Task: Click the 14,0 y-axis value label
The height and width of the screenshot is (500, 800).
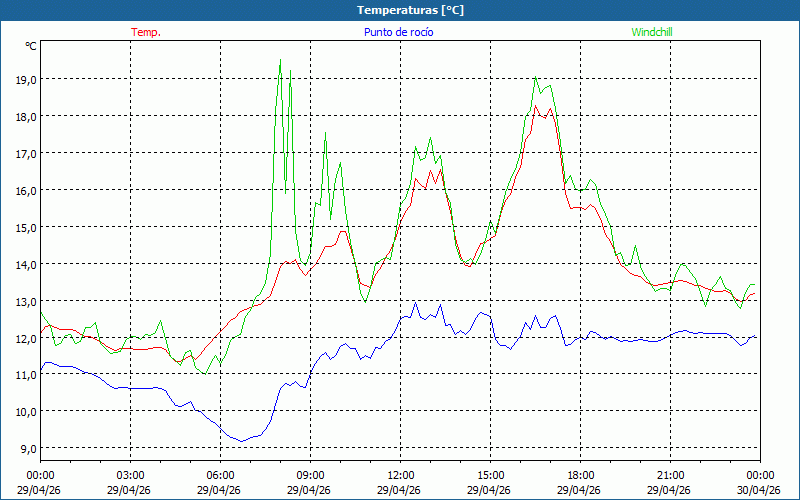Action: point(24,264)
